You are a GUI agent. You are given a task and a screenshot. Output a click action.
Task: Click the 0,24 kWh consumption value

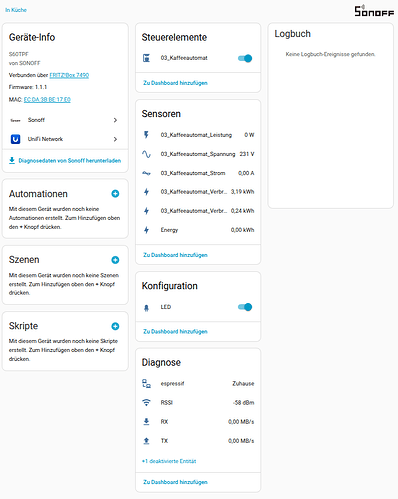pos(243,211)
